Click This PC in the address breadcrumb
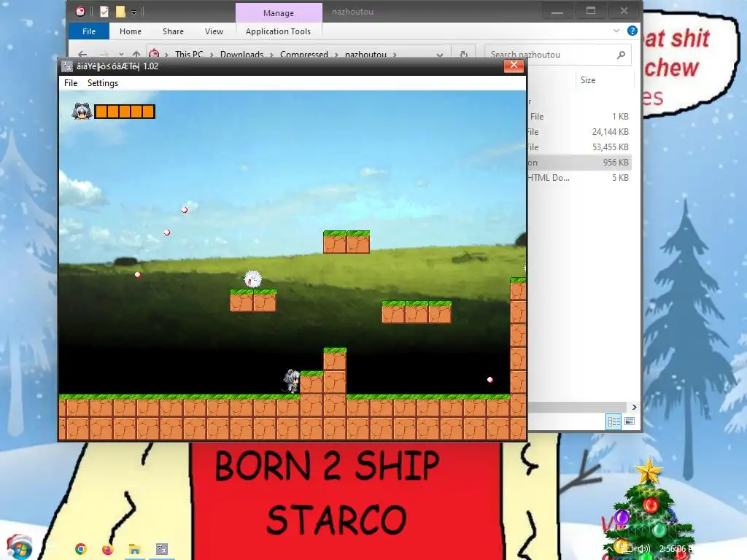This screenshot has height=560, width=747. click(x=189, y=54)
